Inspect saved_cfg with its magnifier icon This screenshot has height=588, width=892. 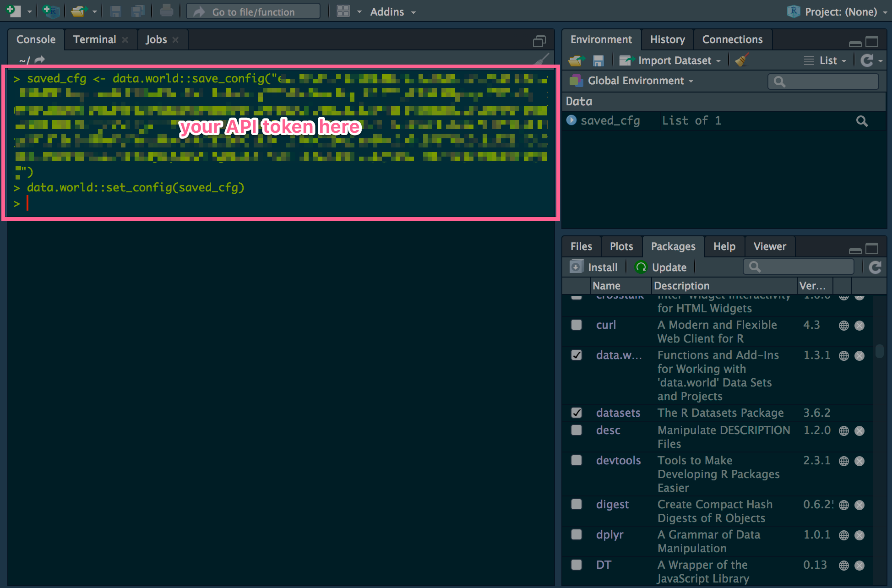862,121
